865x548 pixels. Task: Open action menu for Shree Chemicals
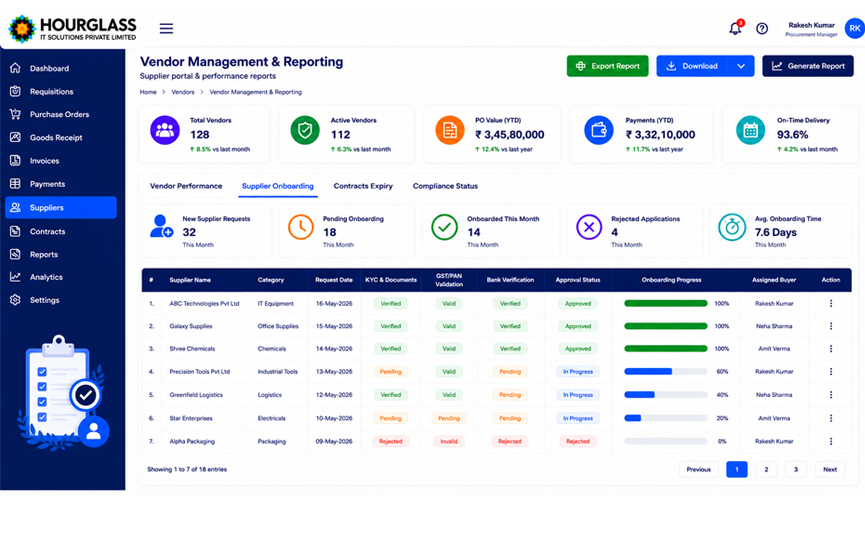[x=831, y=349]
